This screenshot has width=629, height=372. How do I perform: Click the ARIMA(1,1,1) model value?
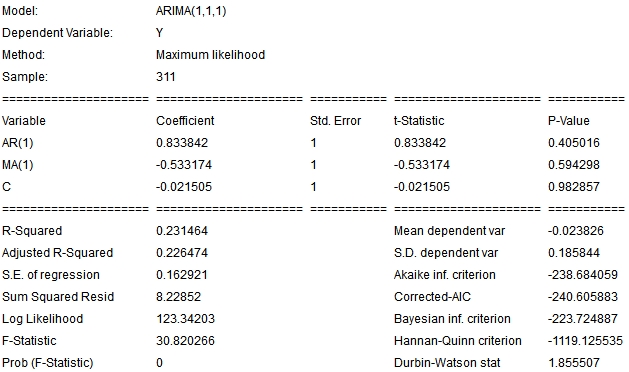click(x=191, y=11)
